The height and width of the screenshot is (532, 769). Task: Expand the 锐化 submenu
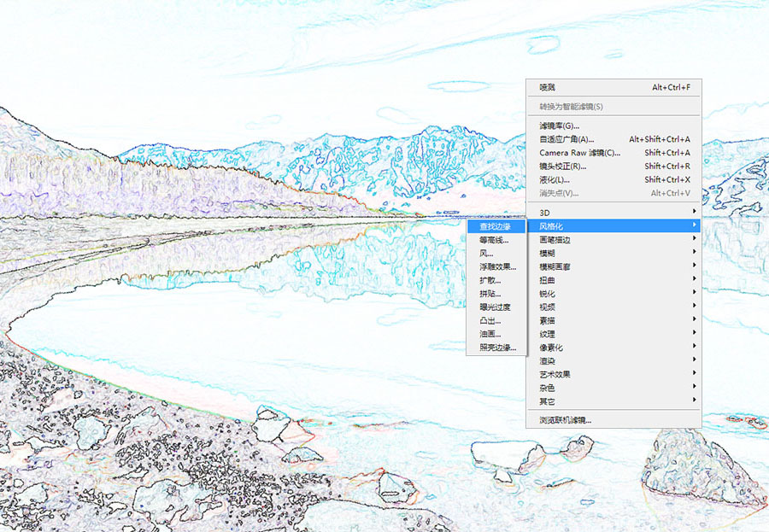pyautogui.click(x=614, y=294)
